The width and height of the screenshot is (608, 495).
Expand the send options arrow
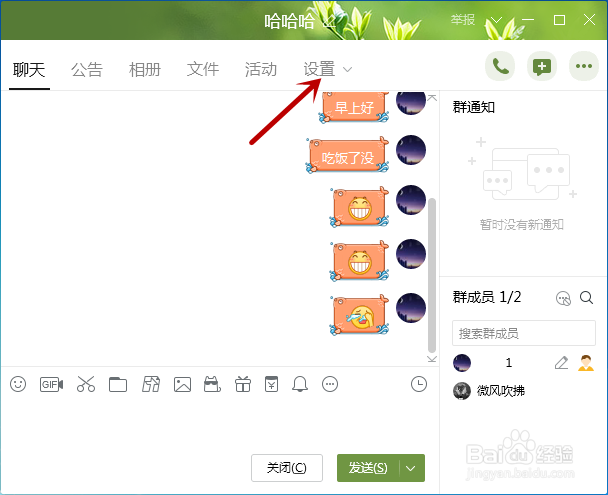(x=411, y=468)
